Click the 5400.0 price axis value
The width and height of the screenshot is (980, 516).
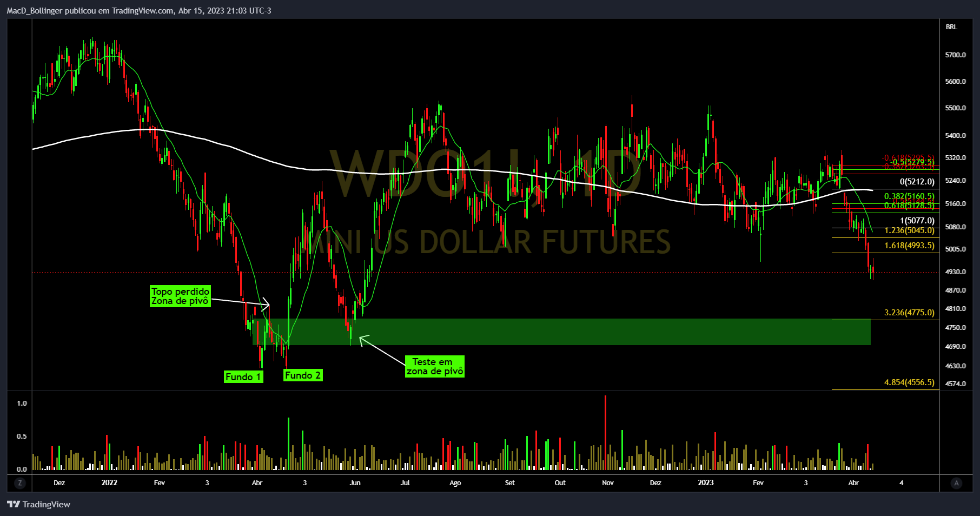point(956,136)
